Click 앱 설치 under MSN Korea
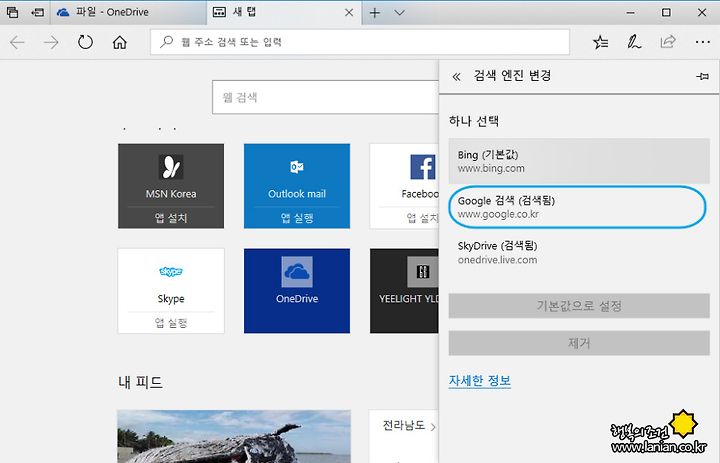Image resolution: width=720 pixels, height=463 pixels. 171,218
